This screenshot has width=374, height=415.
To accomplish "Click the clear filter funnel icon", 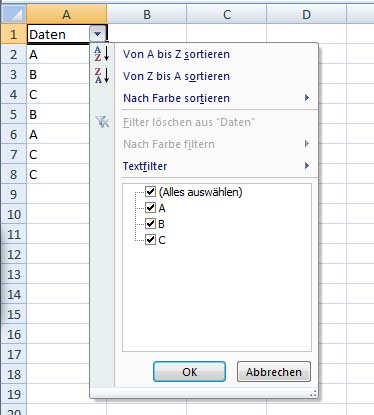I will click(x=102, y=122).
